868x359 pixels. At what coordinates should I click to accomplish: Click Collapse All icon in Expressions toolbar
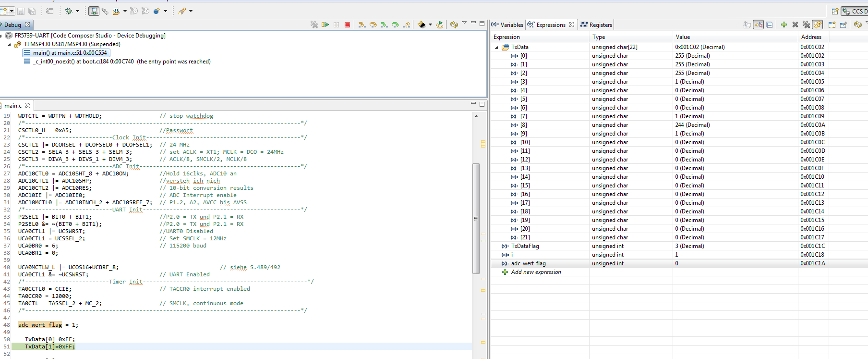click(x=770, y=25)
